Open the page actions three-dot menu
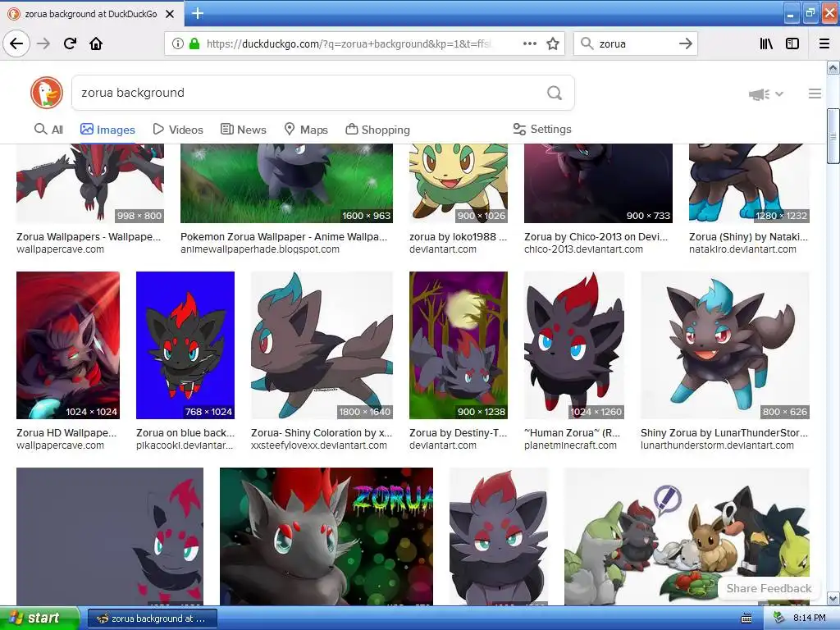Image resolution: width=840 pixels, height=630 pixels. [x=529, y=43]
